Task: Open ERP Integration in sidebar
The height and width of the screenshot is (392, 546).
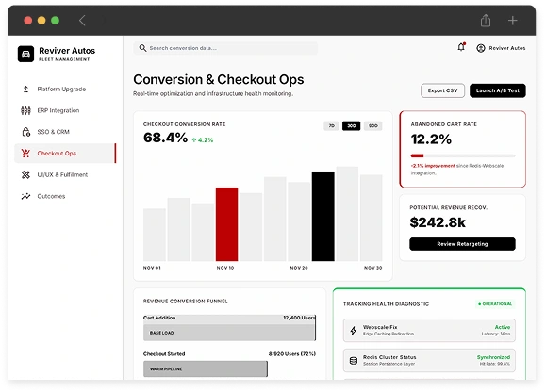Action: click(x=65, y=110)
